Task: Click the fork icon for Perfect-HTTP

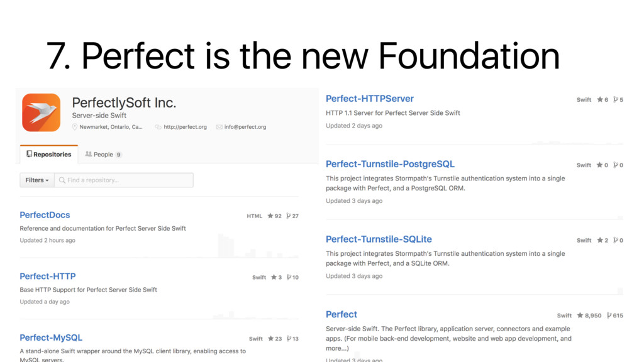Action: pyautogui.click(x=289, y=277)
